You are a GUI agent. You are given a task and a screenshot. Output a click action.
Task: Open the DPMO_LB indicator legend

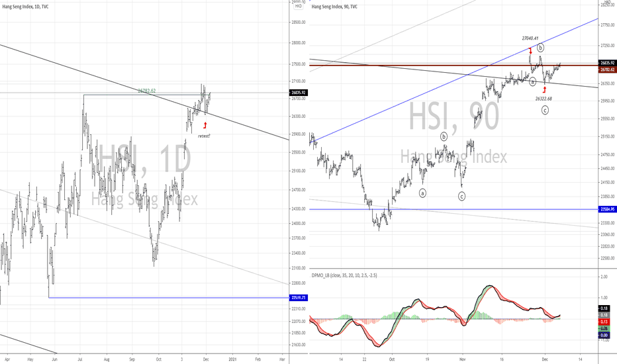point(344,275)
